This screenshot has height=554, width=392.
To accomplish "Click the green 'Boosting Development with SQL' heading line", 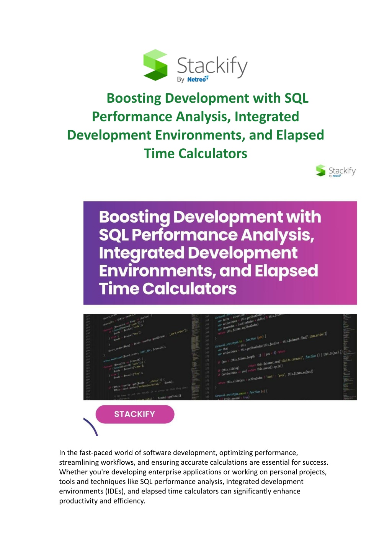I will [x=207, y=98].
